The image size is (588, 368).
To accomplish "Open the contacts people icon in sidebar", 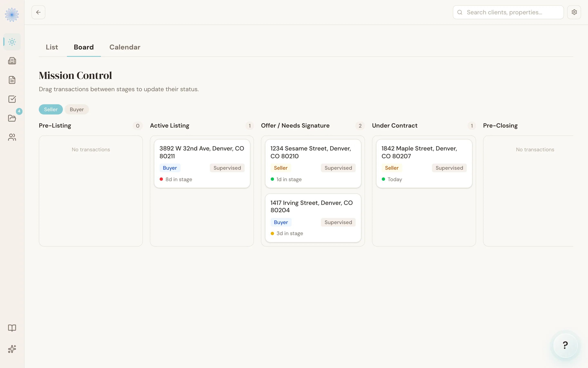I will click(12, 137).
